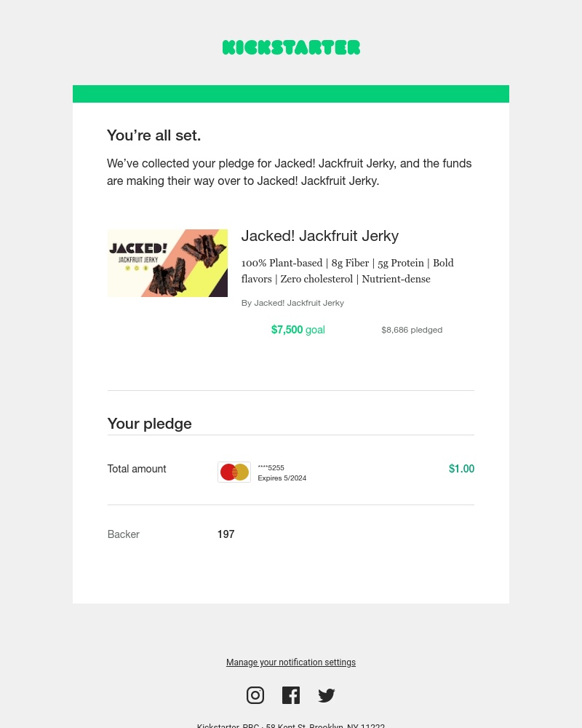Click the $8,686 pledged text
The width and height of the screenshot is (582, 728).
412,330
